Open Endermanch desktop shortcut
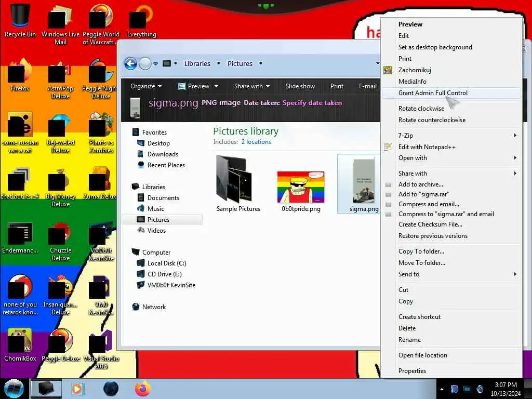The image size is (532, 399). click(x=20, y=238)
